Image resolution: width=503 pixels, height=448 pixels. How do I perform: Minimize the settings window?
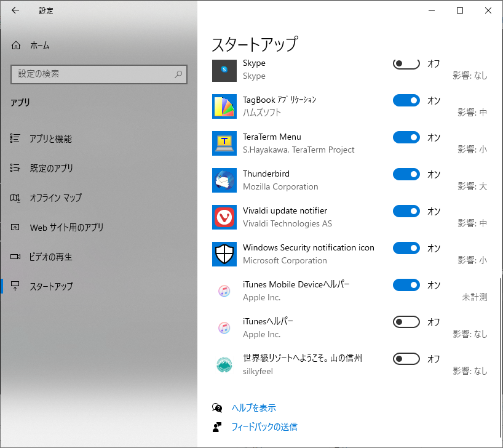(x=432, y=10)
